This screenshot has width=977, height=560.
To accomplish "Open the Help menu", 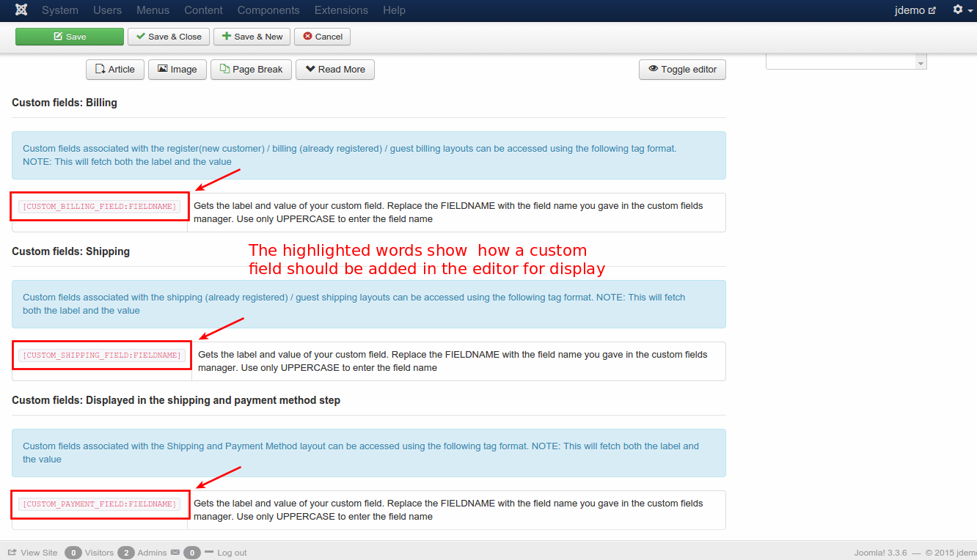I will 394,10.
